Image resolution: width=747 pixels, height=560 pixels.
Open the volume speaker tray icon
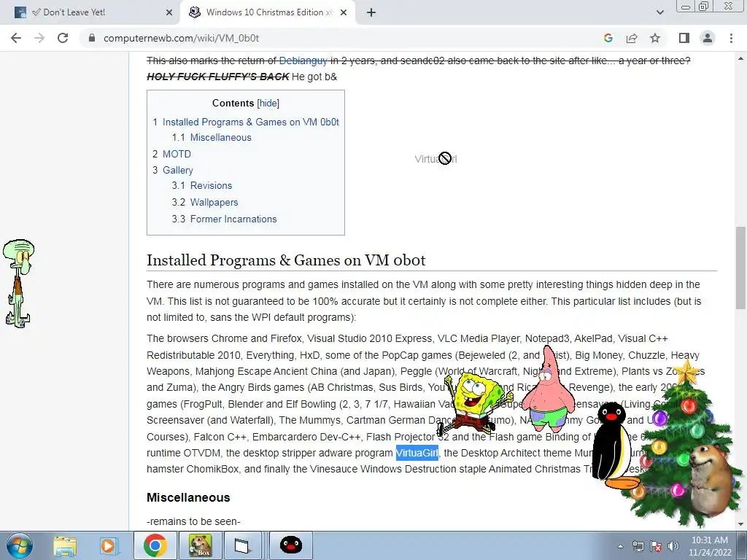(673, 546)
